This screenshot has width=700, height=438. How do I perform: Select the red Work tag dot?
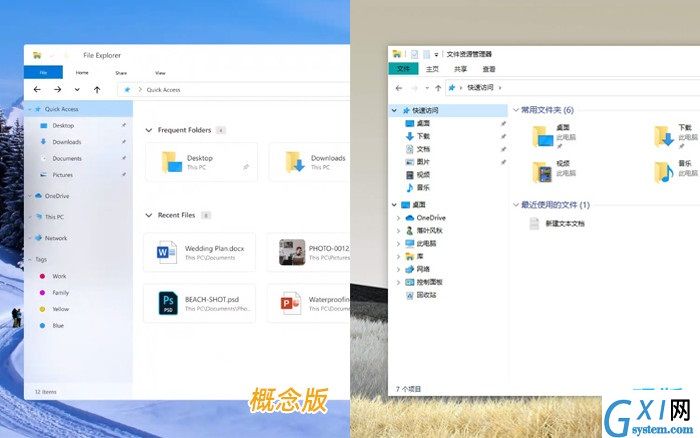coord(42,276)
